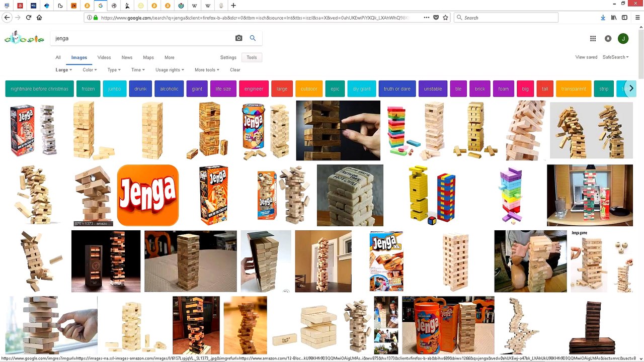Viewport: 644px width, 362px height.
Task: Reload the current page
Action: coord(29,18)
